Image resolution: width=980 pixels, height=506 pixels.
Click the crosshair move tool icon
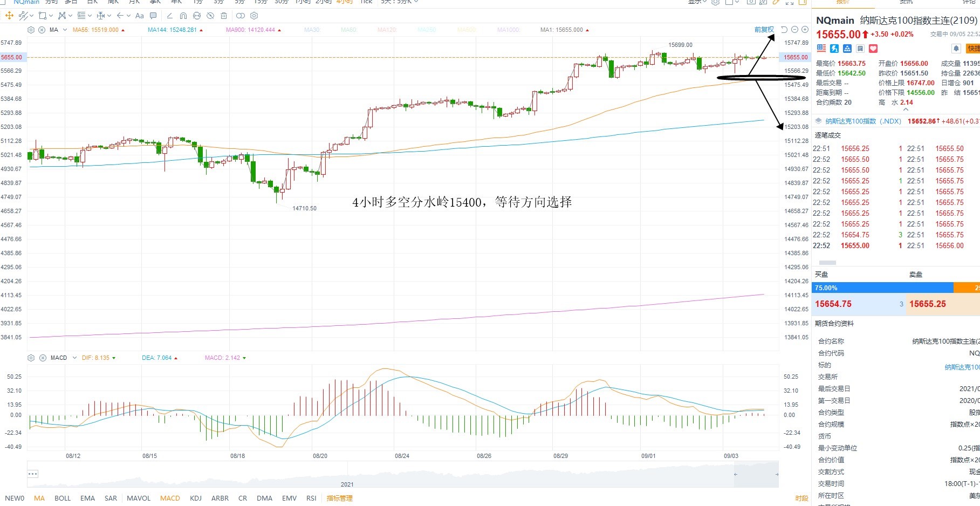(9, 16)
